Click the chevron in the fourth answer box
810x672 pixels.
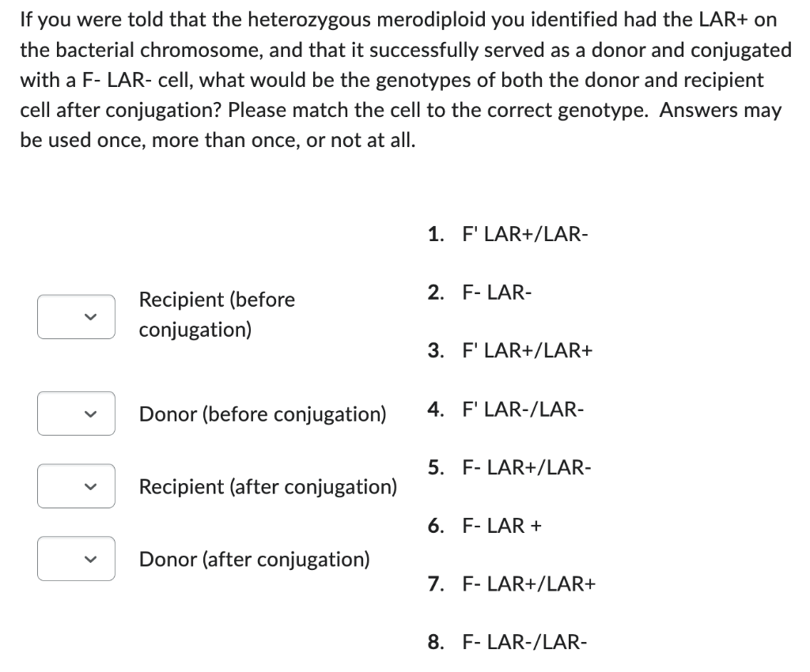coord(89,558)
